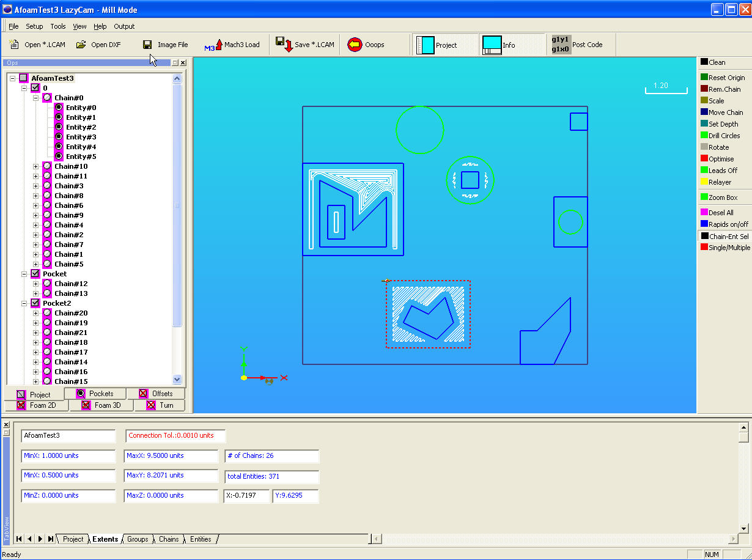Close the bottom TabView panel
This screenshot has height=560, width=752.
(x=6, y=424)
